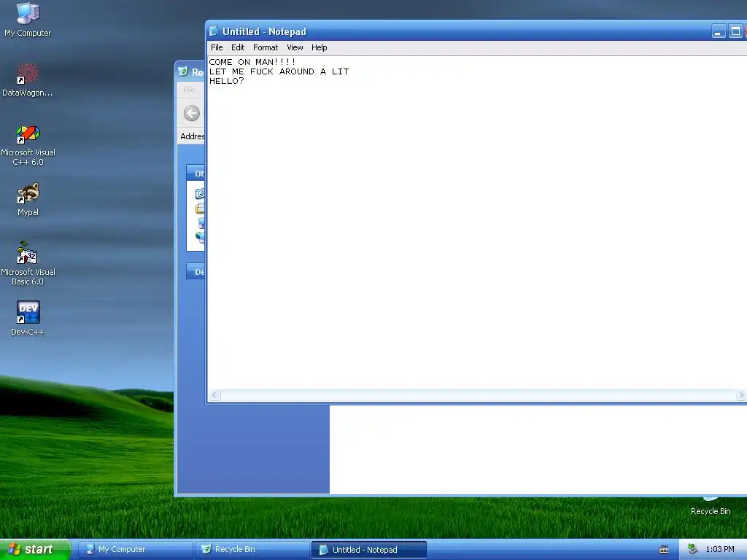Click the Notepad title bar icon
Viewport: 747px width, 560px height.
(x=214, y=31)
